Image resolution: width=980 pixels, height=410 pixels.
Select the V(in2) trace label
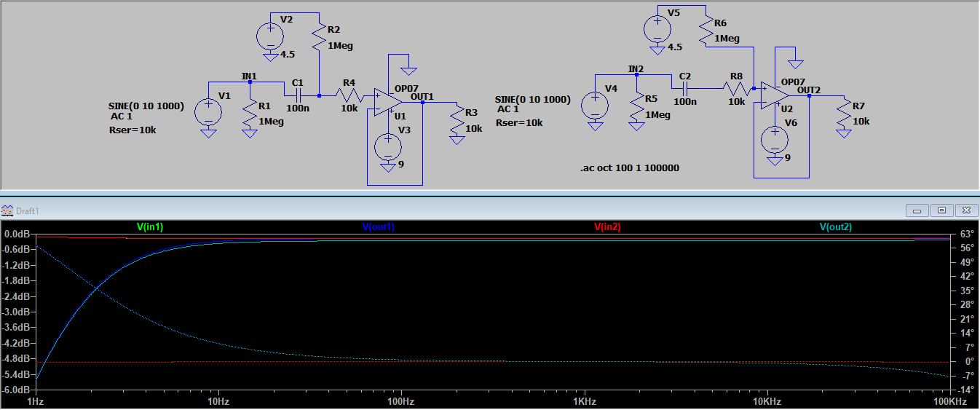click(607, 227)
